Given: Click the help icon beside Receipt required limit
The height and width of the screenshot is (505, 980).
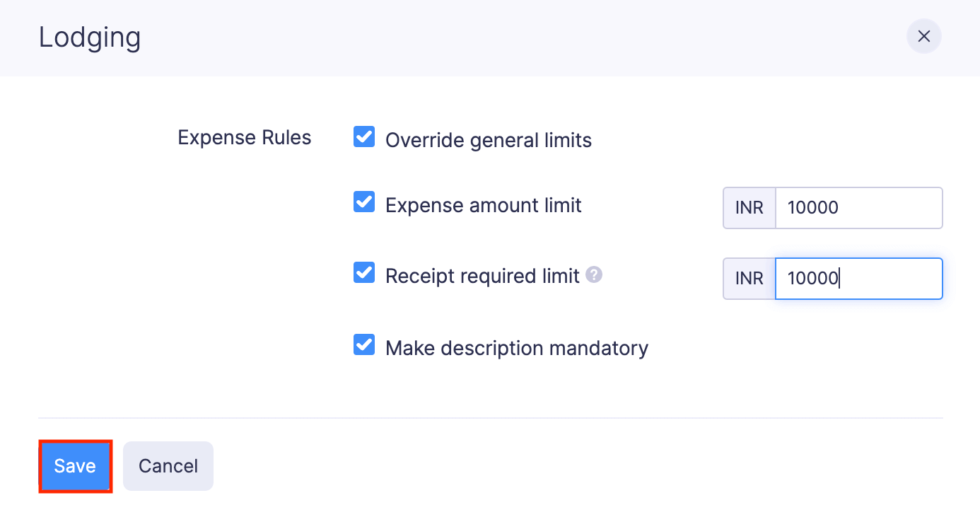Looking at the screenshot, I should click(x=595, y=274).
